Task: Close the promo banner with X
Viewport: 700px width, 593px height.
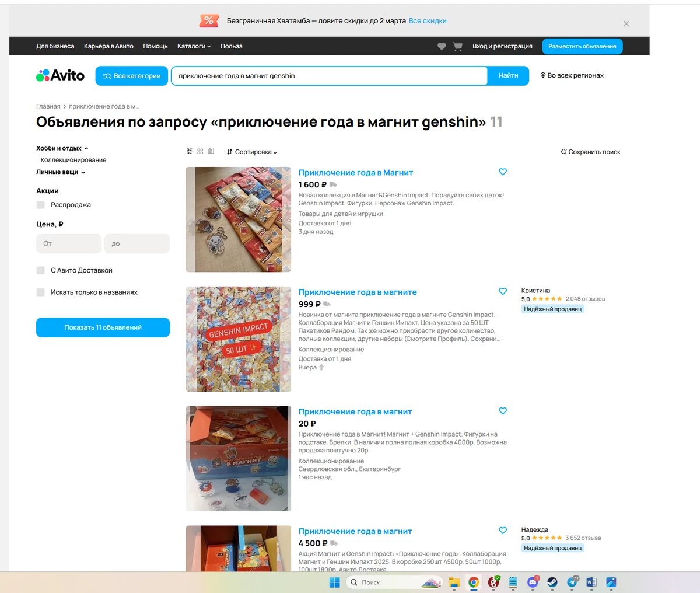Action: click(626, 24)
